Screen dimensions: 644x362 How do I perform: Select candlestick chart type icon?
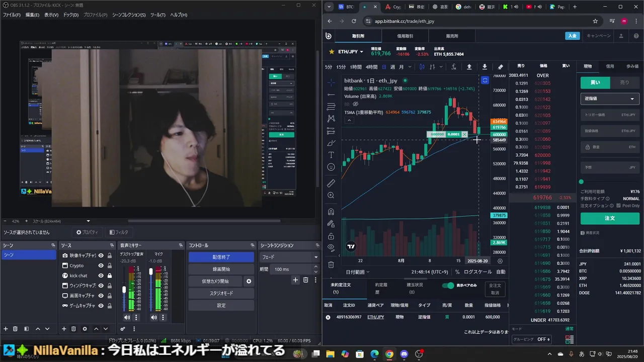pos(422,67)
